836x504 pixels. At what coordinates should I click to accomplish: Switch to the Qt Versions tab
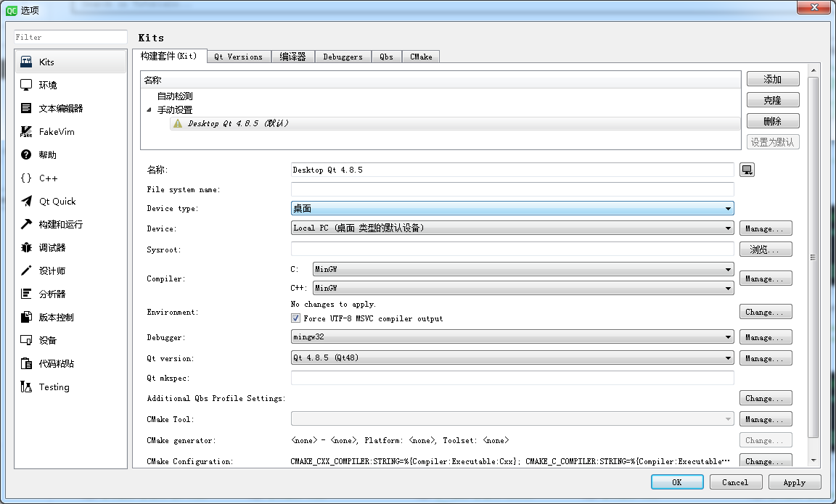238,56
